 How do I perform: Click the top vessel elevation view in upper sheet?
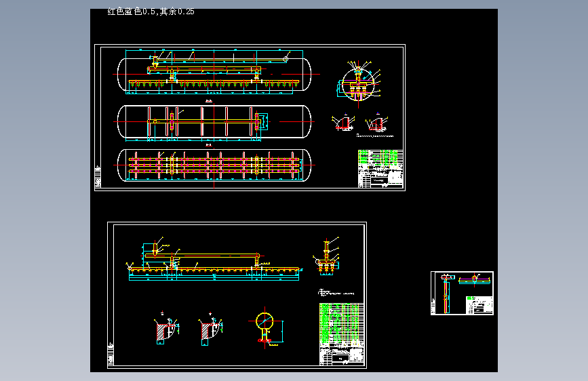click(x=214, y=72)
